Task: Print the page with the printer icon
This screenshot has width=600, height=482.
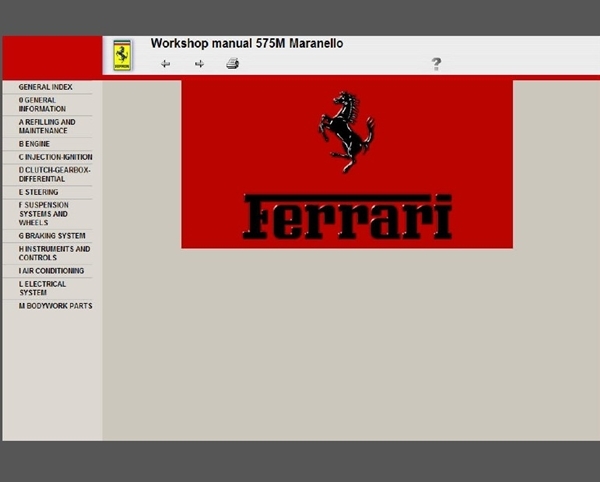Action: tap(233, 63)
